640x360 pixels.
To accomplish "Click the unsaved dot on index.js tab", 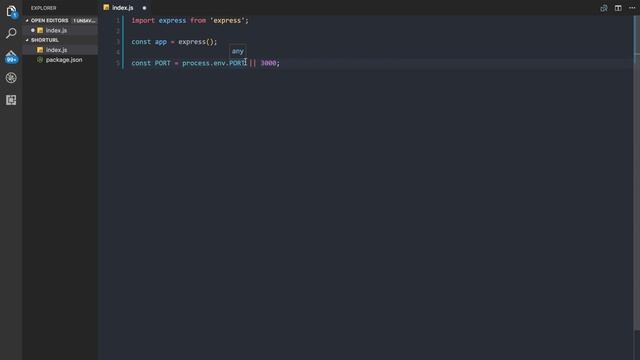I will point(144,8).
